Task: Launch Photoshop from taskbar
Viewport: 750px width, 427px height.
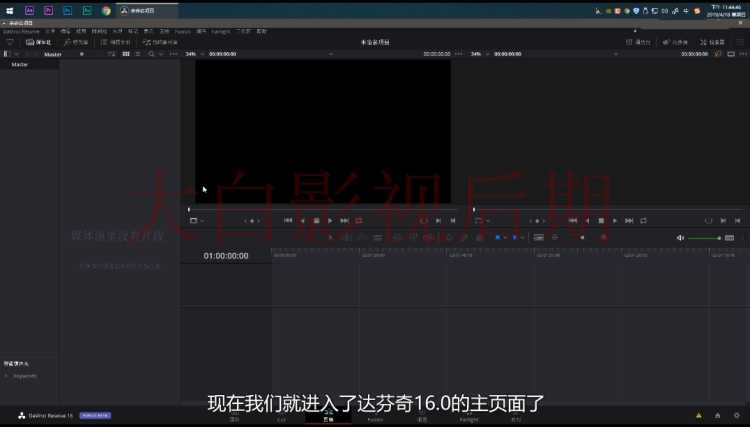Action: 67,11
